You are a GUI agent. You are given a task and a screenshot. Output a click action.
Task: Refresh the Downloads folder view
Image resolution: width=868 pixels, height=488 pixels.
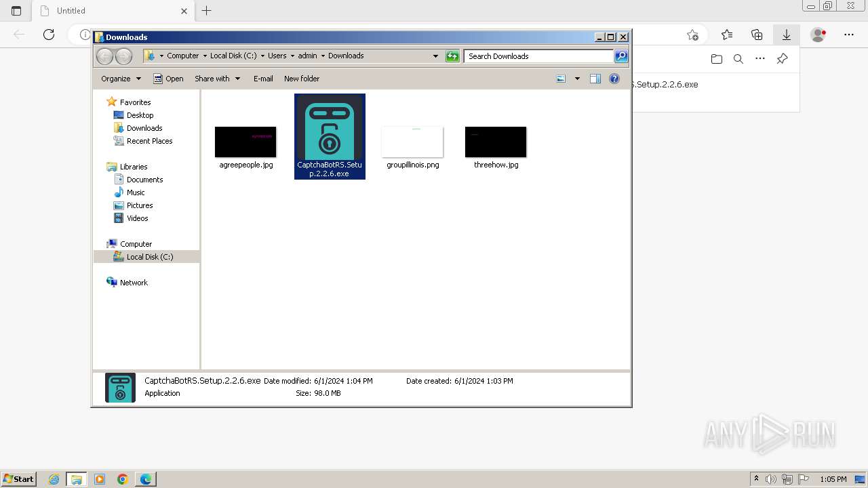(x=452, y=56)
